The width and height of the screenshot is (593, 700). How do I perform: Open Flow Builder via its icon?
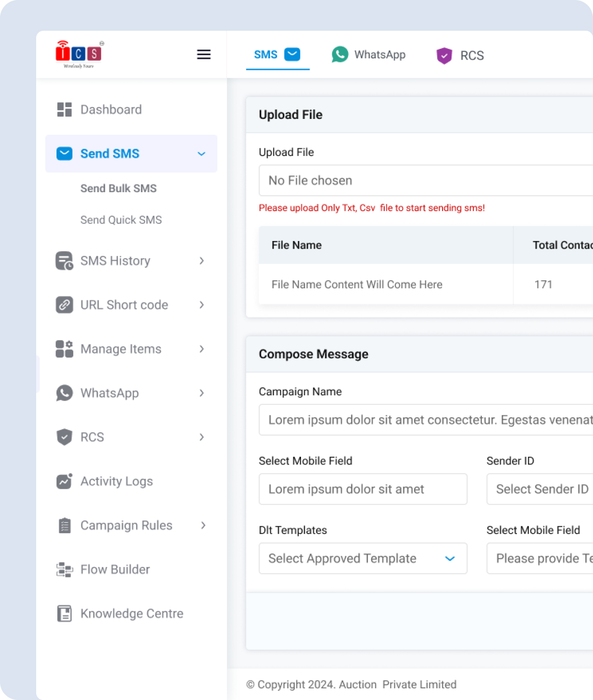pyautogui.click(x=65, y=569)
